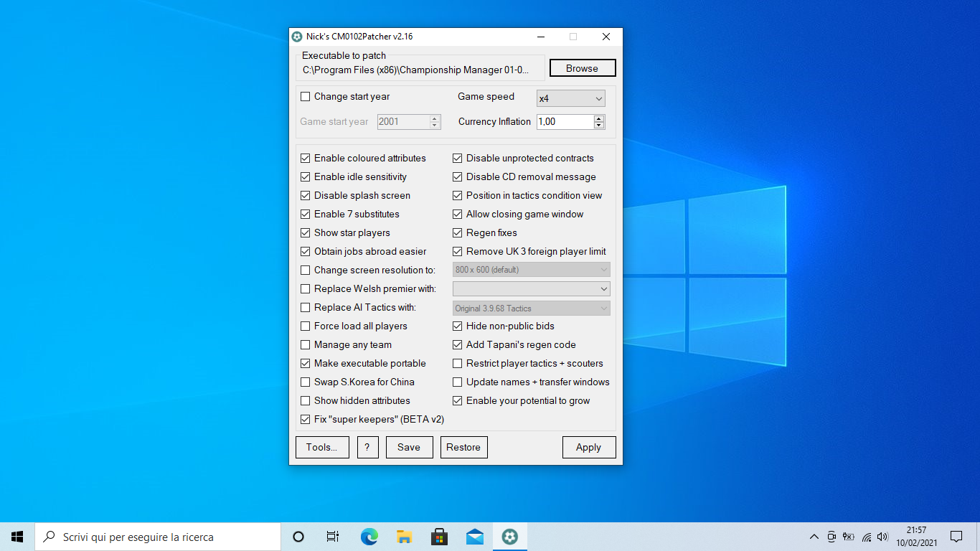Uncheck Allow closing game window
The width and height of the screenshot is (980, 551).
click(458, 215)
